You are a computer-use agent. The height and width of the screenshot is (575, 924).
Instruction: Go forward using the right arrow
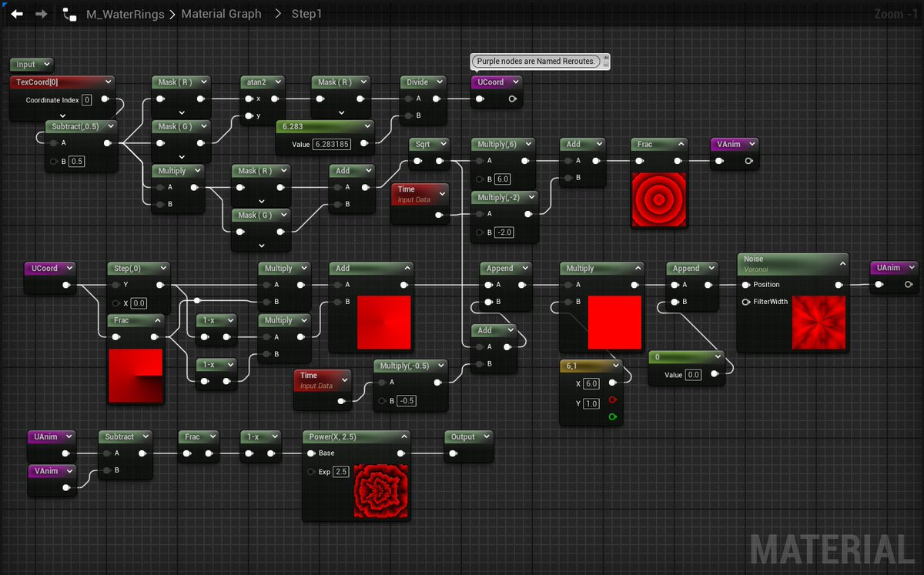(x=42, y=14)
